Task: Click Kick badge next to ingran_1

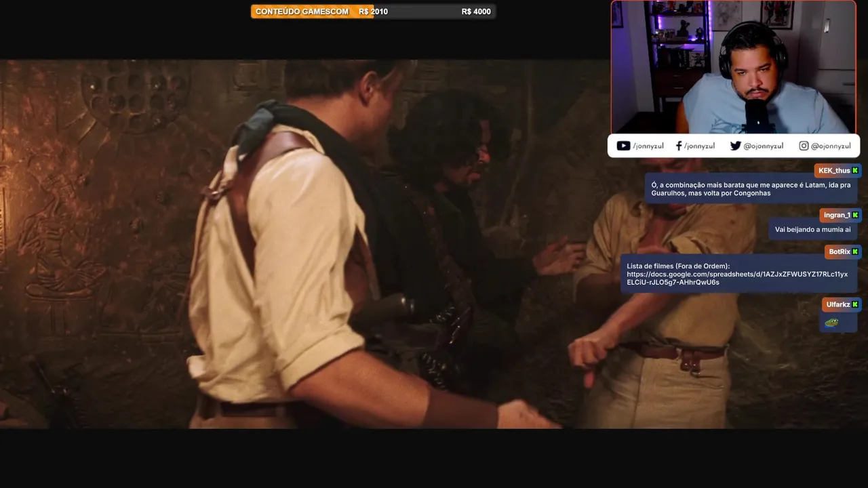Action: [855, 216]
